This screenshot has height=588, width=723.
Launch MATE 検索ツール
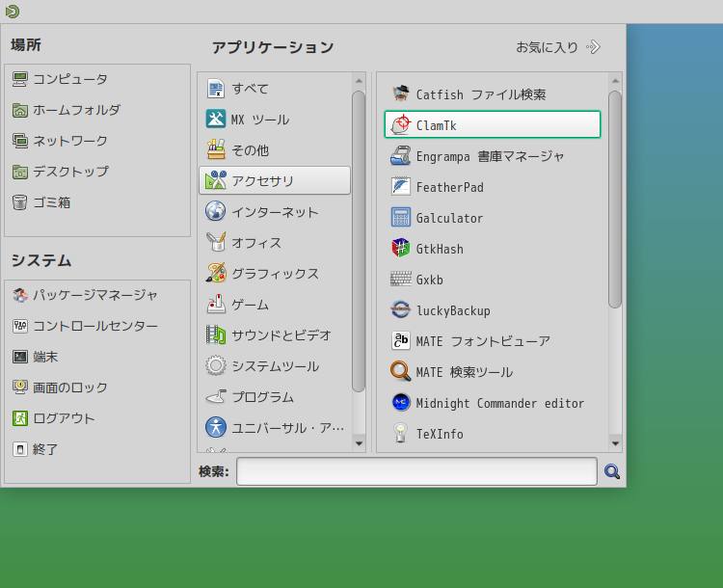[493, 372]
